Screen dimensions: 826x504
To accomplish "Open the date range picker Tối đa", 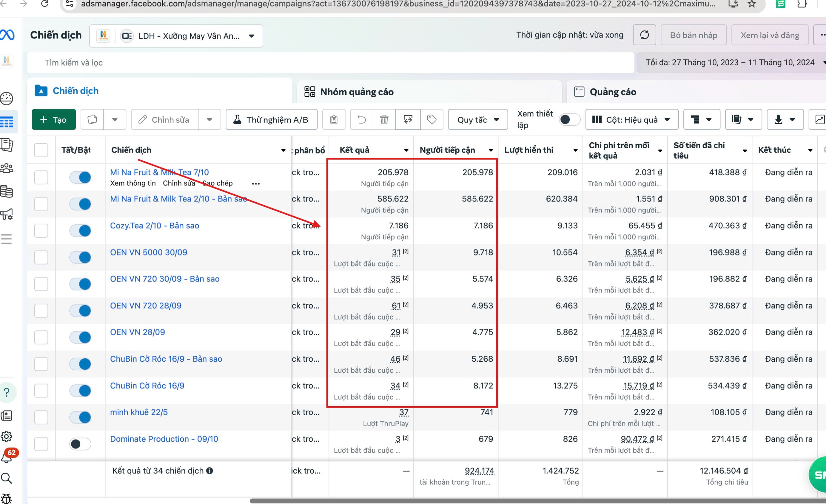I will tap(731, 63).
